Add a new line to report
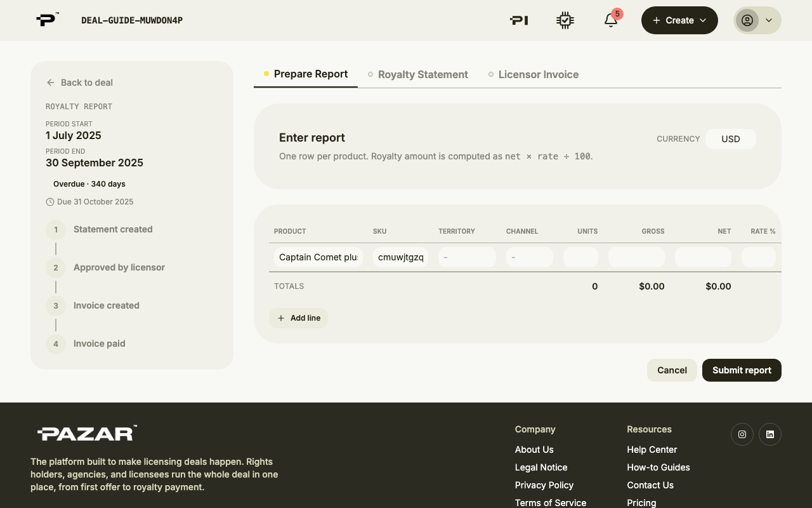 click(299, 318)
